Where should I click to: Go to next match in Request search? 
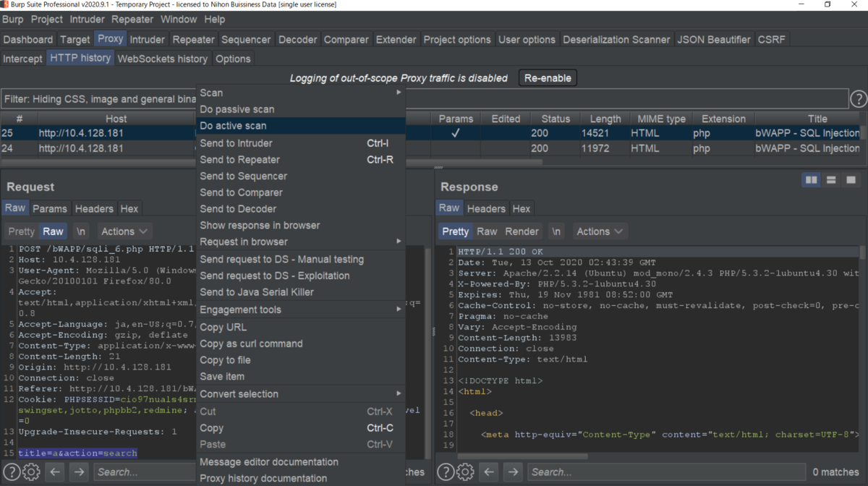80,472
